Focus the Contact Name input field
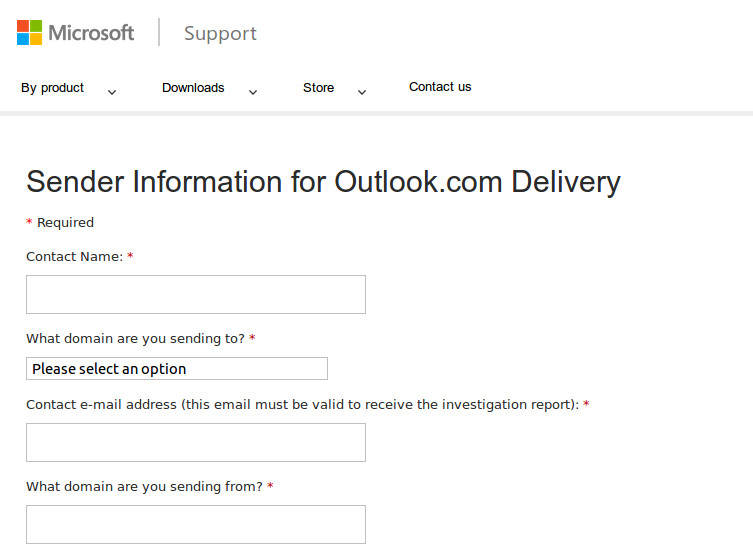The image size is (753, 549). pos(196,294)
